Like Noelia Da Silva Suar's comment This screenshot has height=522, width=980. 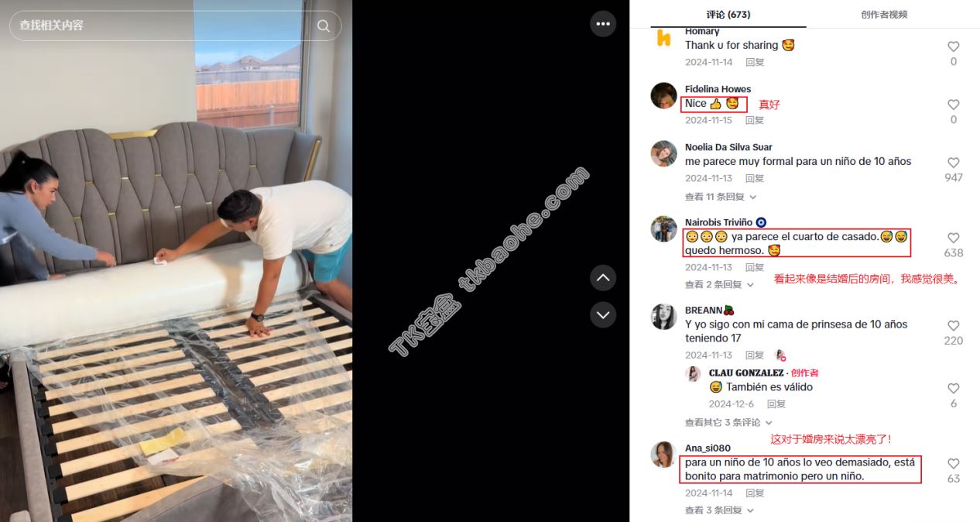(954, 163)
